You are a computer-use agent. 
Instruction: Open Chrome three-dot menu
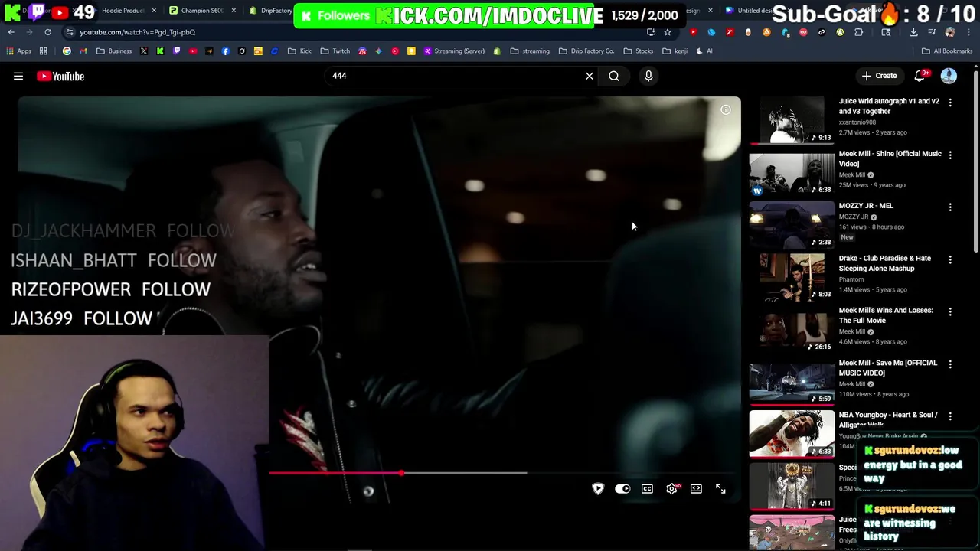[x=969, y=32]
